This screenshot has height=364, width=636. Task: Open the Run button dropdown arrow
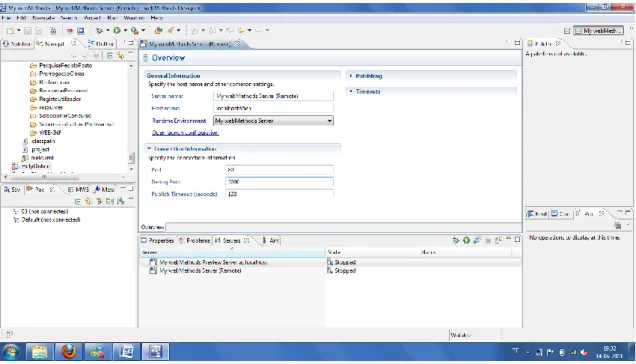pos(125,30)
